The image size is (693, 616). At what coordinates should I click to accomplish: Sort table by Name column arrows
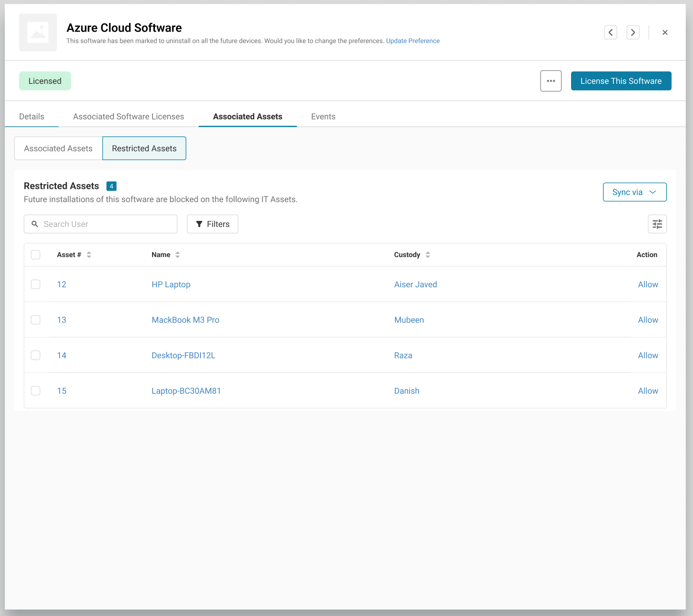(x=177, y=255)
